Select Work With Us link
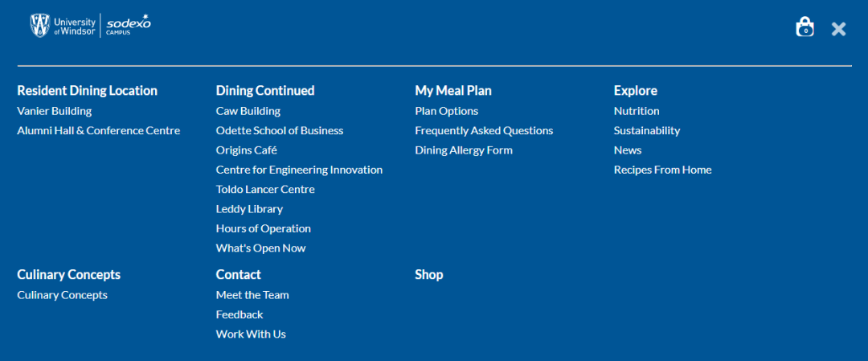Screen dimensions: 868x361 (251, 334)
